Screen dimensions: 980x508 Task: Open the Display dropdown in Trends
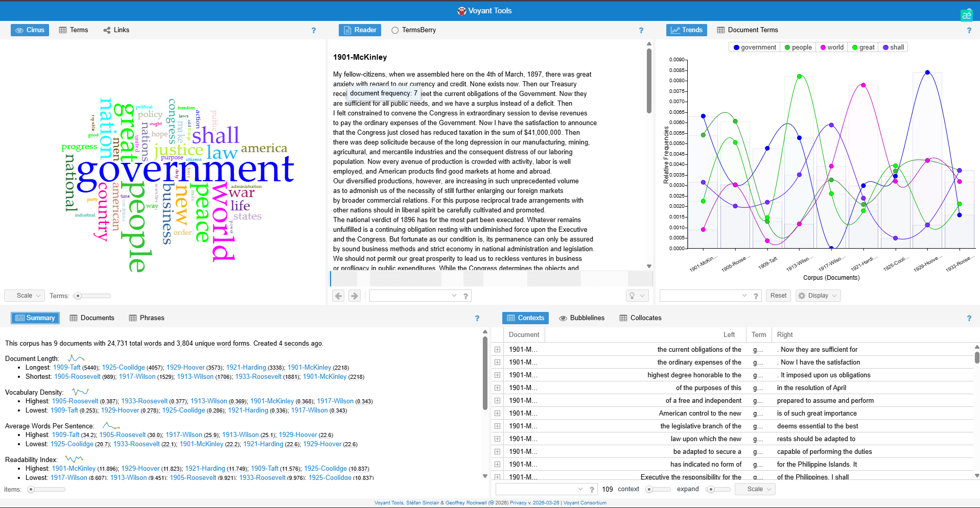[x=818, y=296]
